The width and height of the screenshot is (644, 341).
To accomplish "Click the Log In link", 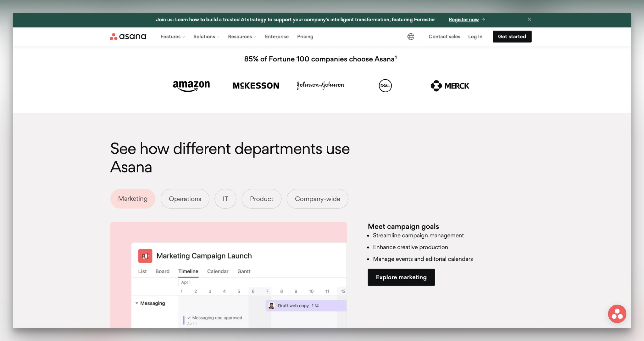I will pyautogui.click(x=475, y=37).
